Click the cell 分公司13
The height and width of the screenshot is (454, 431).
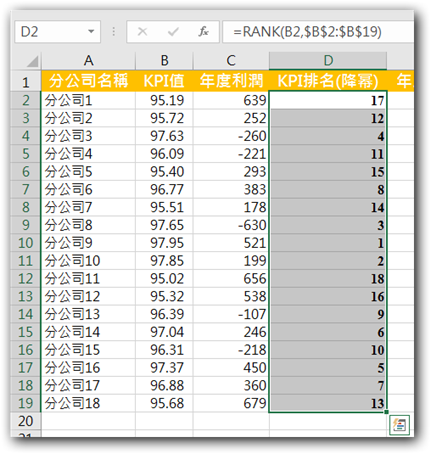[x=88, y=314]
